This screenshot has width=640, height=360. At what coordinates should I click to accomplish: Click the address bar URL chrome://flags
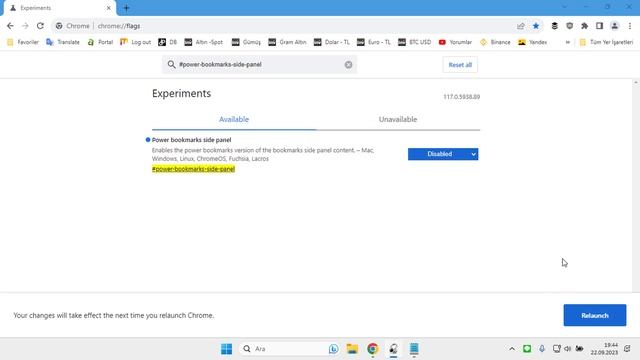point(119,26)
